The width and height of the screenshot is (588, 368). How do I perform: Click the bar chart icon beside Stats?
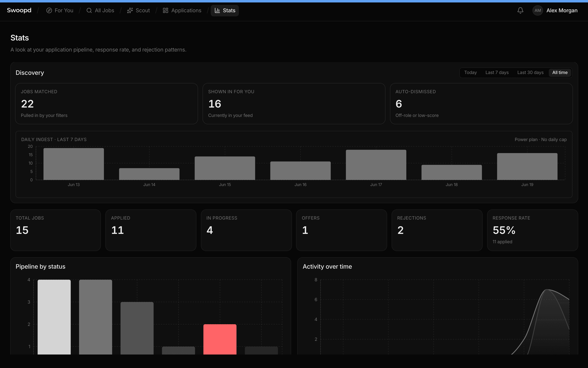[x=217, y=10]
